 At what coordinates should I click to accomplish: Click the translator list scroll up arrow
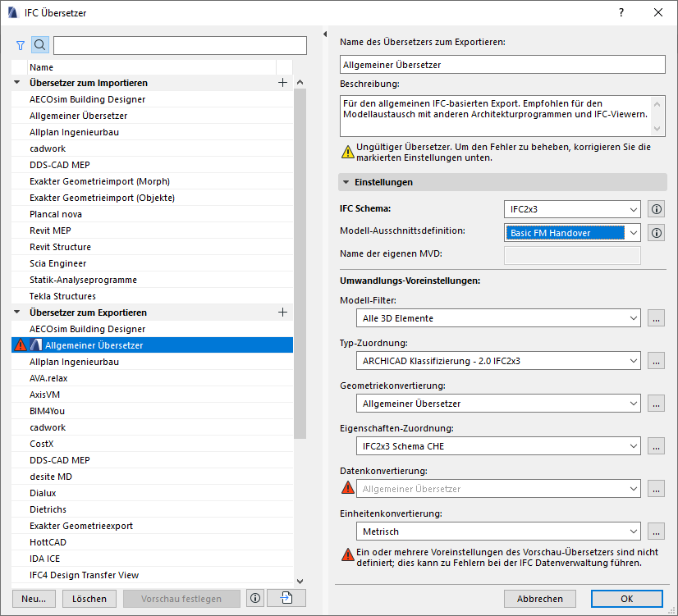pos(300,82)
